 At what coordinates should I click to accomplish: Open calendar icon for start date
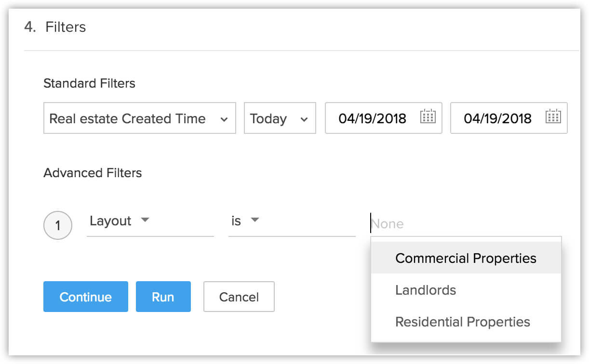tap(428, 117)
